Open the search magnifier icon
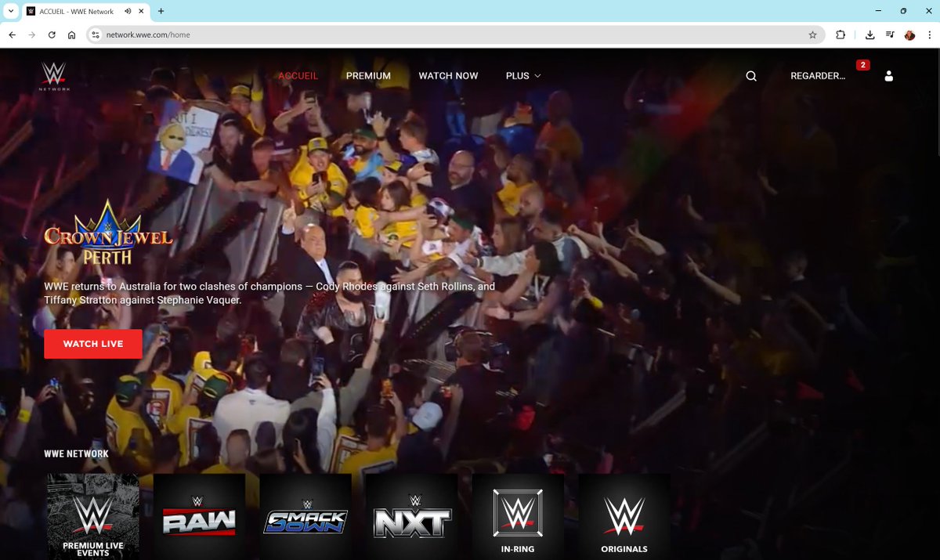The image size is (940, 560). coord(751,76)
